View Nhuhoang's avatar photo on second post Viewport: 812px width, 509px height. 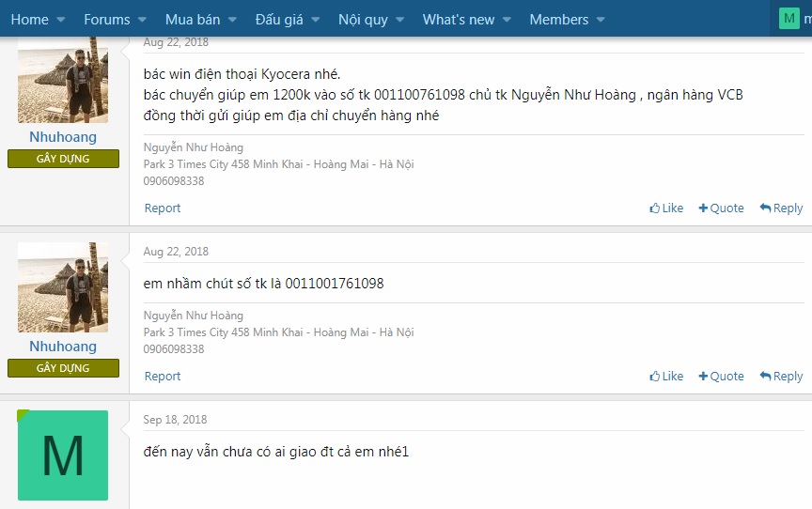tap(63, 287)
